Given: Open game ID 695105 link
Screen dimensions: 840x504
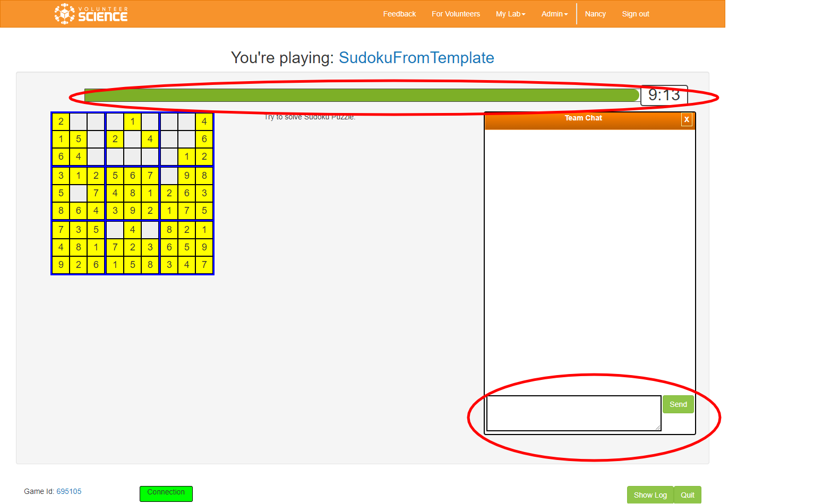Looking at the screenshot, I should pos(69,491).
